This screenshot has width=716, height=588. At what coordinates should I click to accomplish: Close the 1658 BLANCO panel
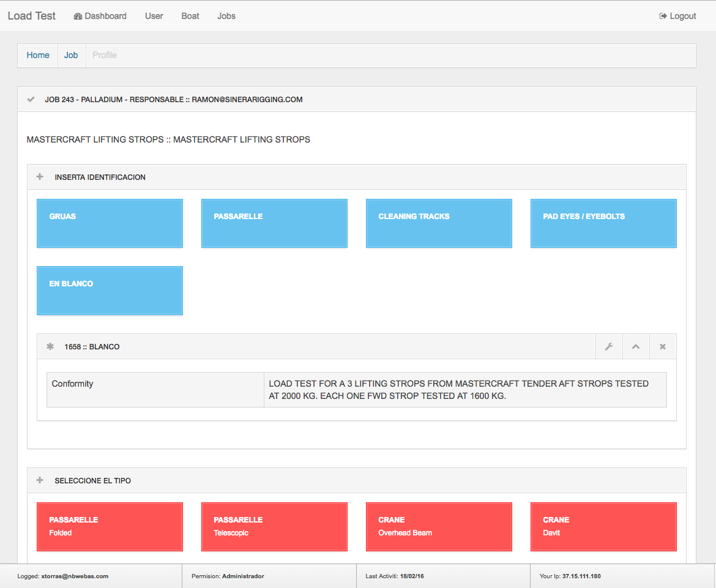(663, 347)
